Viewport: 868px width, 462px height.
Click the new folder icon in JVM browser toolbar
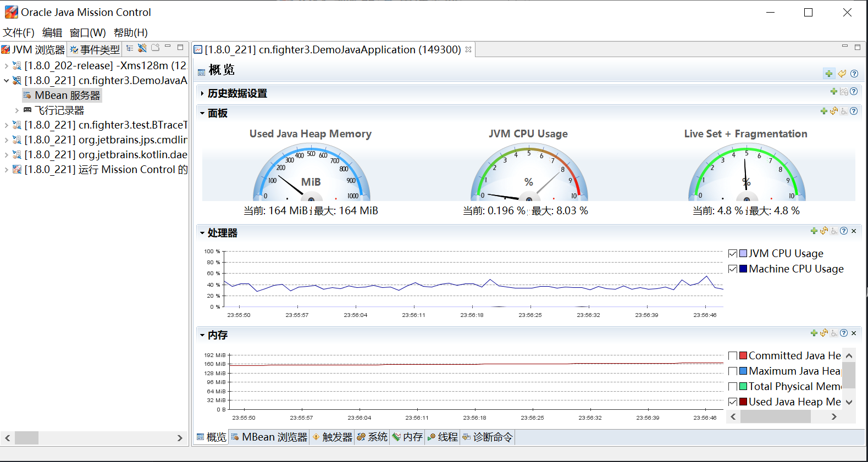pos(156,48)
